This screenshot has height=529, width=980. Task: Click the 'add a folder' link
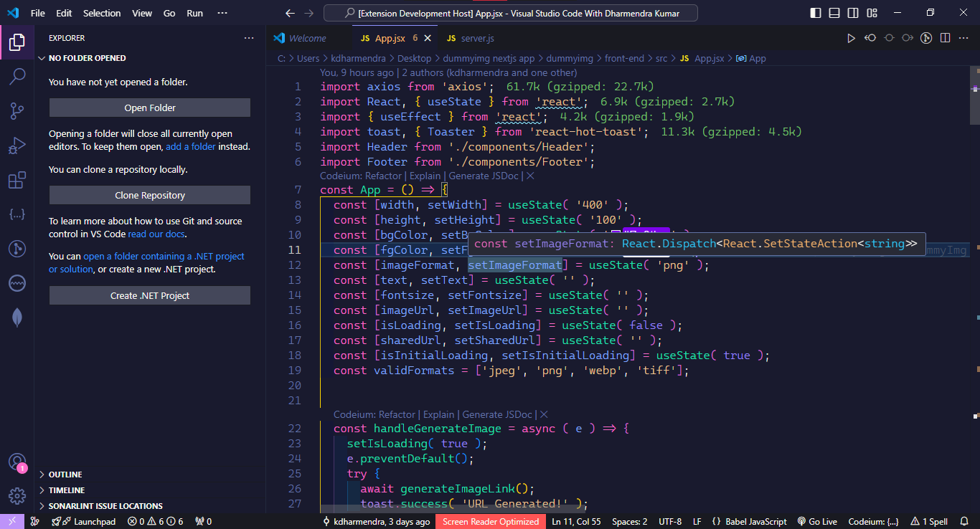click(191, 146)
